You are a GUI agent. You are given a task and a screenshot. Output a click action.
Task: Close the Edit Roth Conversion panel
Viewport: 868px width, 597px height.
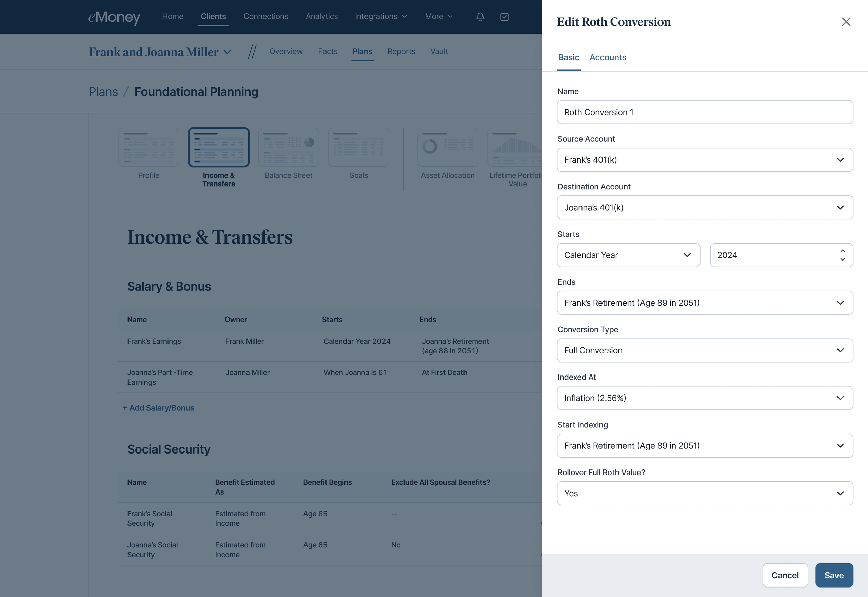(x=846, y=22)
